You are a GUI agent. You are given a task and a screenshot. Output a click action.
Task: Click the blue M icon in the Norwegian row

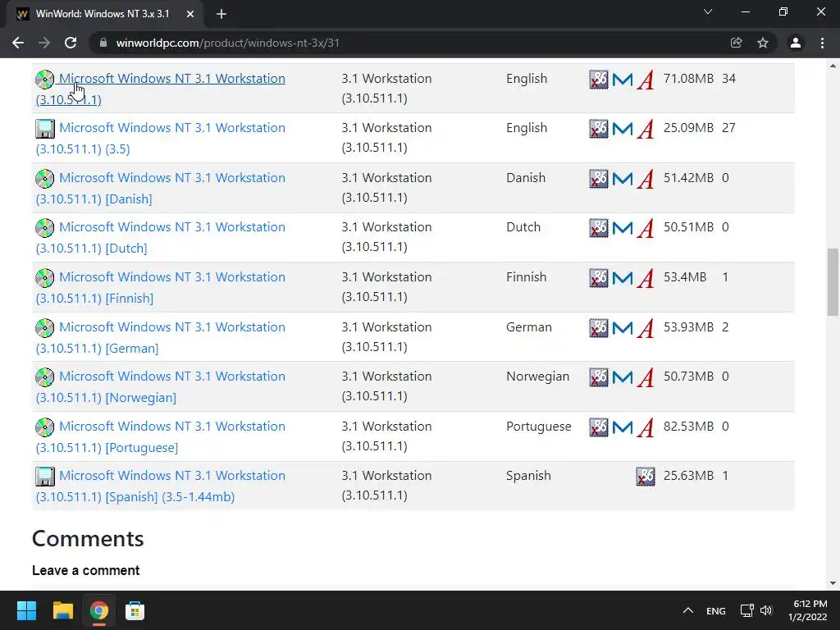pos(622,377)
